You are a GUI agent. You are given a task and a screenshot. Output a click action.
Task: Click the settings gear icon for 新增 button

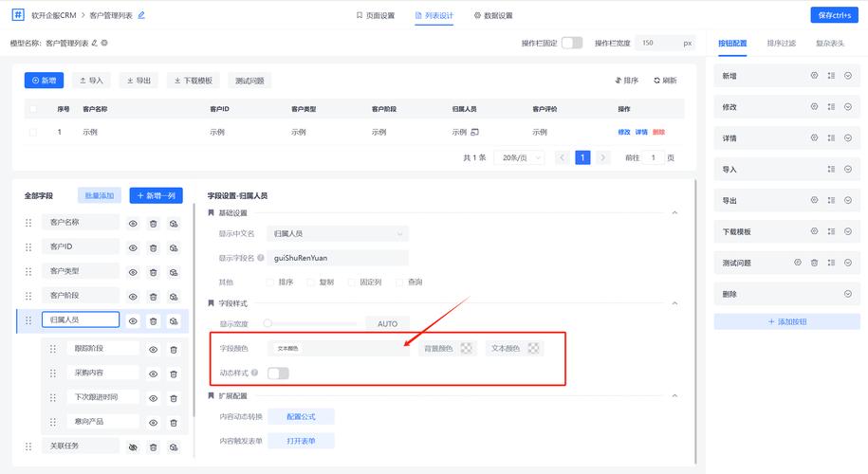(x=813, y=76)
